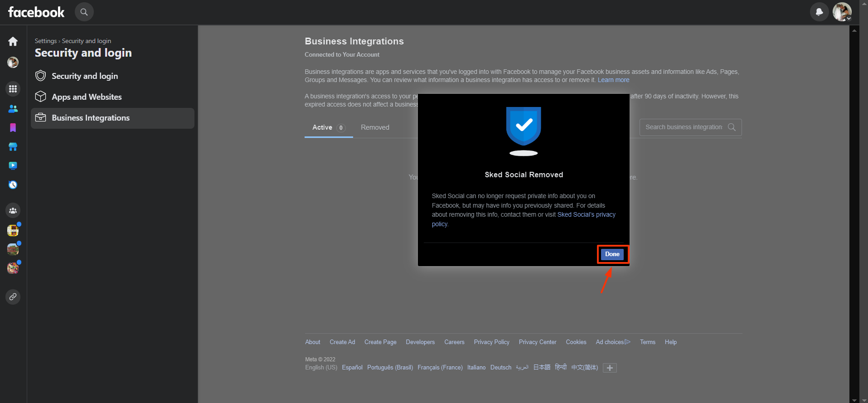
Task: Click the Terms footer link
Action: click(648, 342)
